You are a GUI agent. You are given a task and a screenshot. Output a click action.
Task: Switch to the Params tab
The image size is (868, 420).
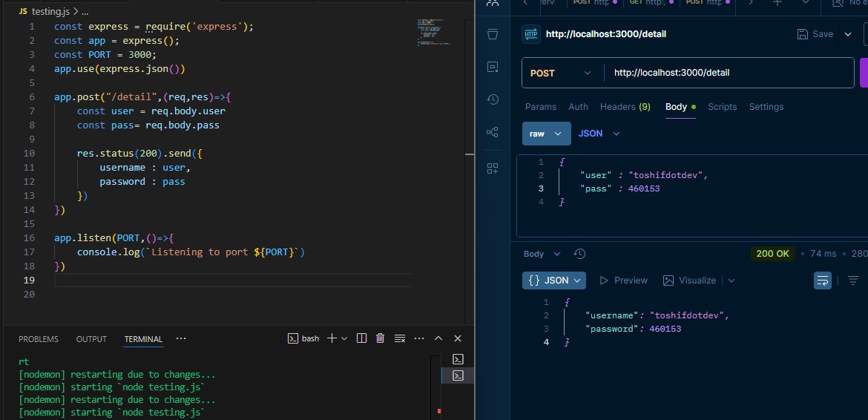click(x=541, y=107)
